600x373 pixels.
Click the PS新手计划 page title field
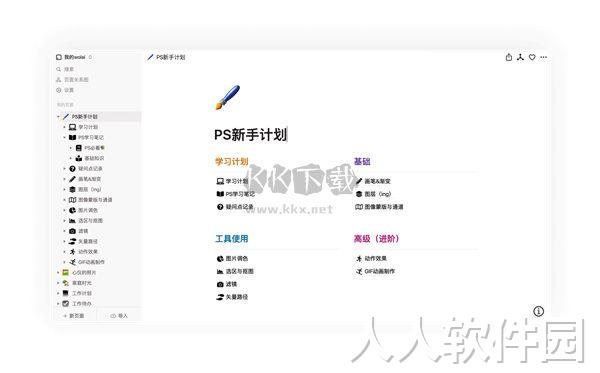[251, 135]
